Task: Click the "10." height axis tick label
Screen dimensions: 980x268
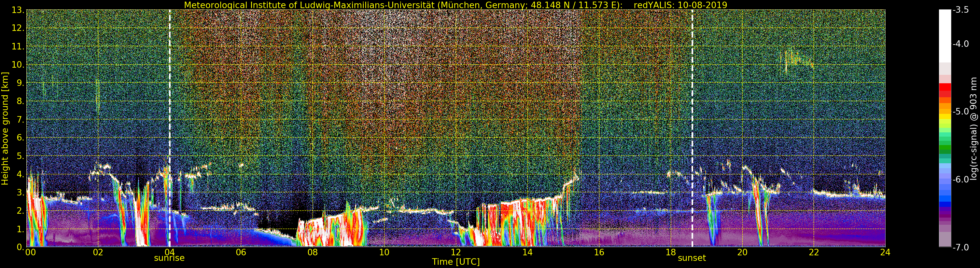Action: click(18, 65)
